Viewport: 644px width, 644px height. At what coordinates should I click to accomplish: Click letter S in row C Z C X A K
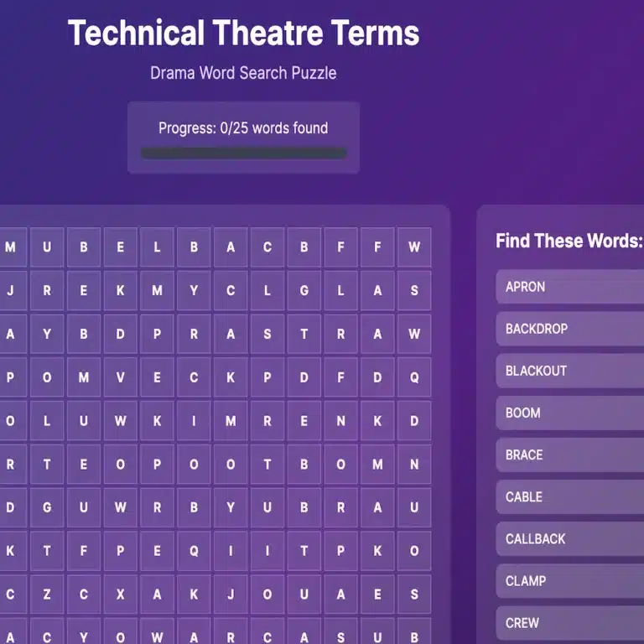414,594
